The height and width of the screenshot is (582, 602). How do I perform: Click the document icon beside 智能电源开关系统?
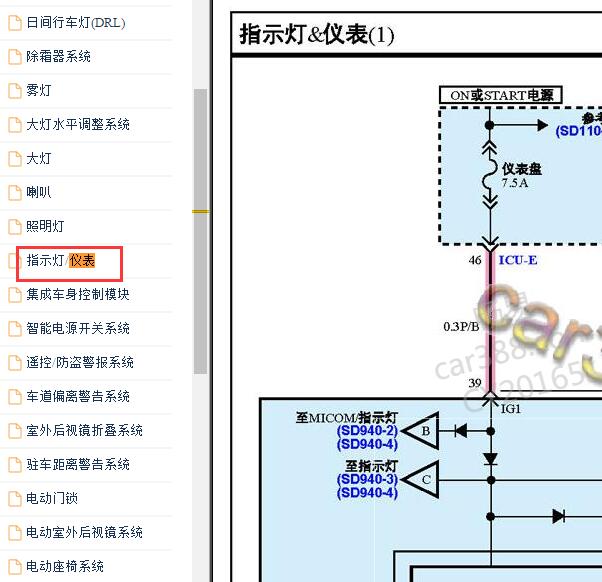pos(15,329)
